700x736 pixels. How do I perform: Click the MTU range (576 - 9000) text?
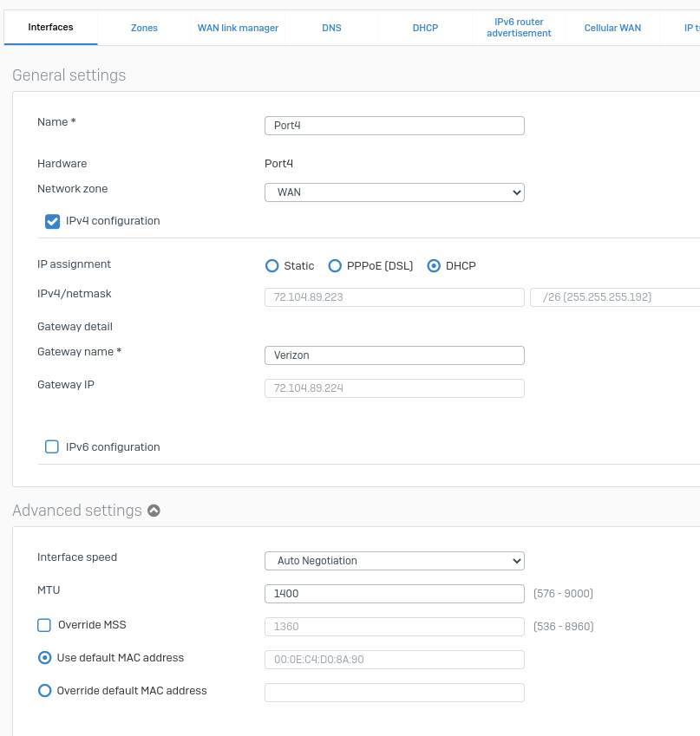[563, 593]
